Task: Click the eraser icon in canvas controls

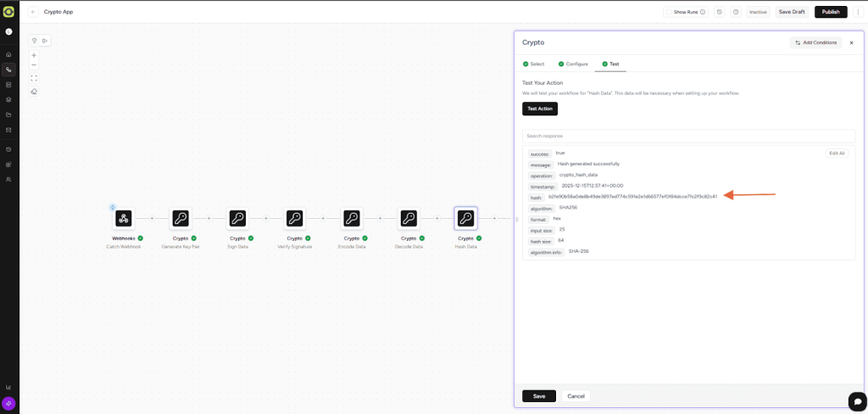Action: [x=34, y=91]
